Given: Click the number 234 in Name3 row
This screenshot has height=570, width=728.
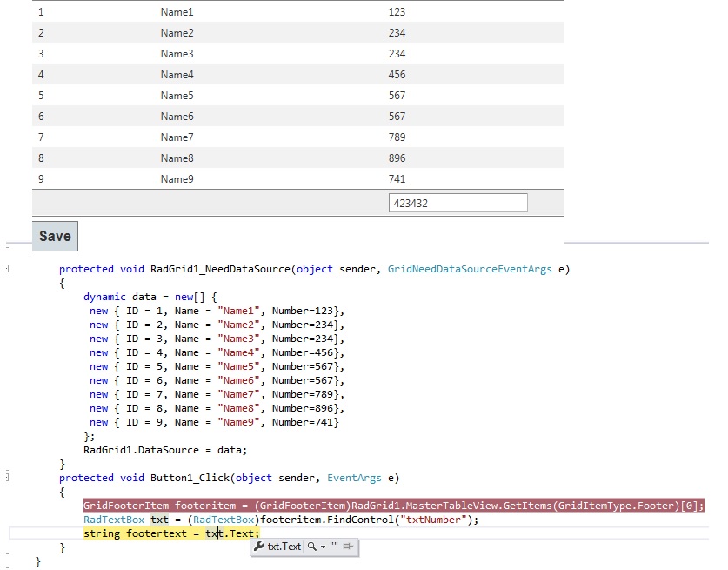Looking at the screenshot, I should [x=397, y=54].
